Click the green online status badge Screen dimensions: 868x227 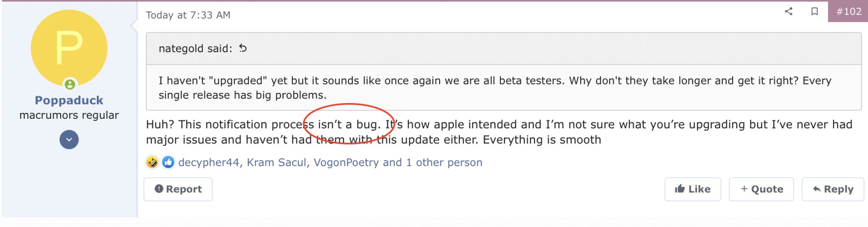coord(70,84)
